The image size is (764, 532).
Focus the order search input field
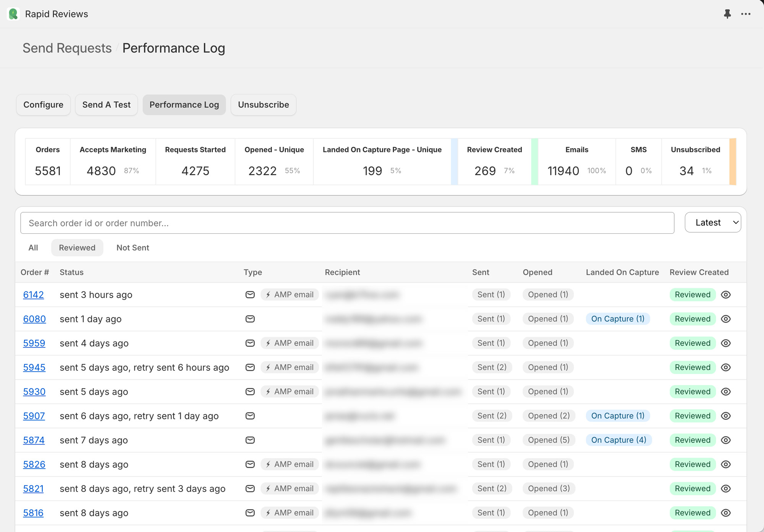[347, 223]
